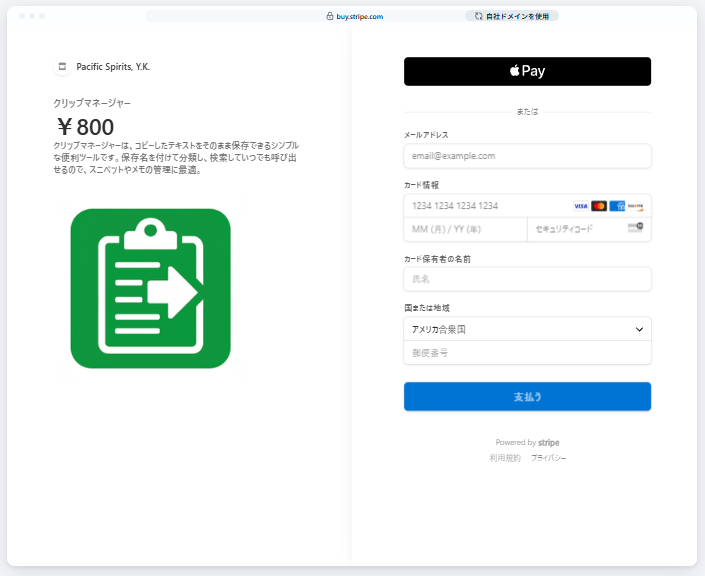The width and height of the screenshot is (705, 576).
Task: Open the プライバシー privacy link
Action: click(548, 457)
